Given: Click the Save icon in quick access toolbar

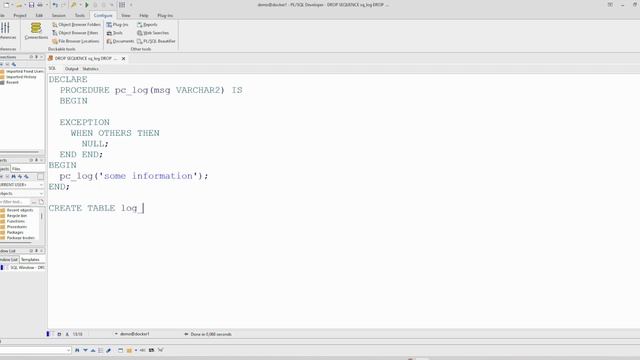Looking at the screenshot, I should [31, 5].
